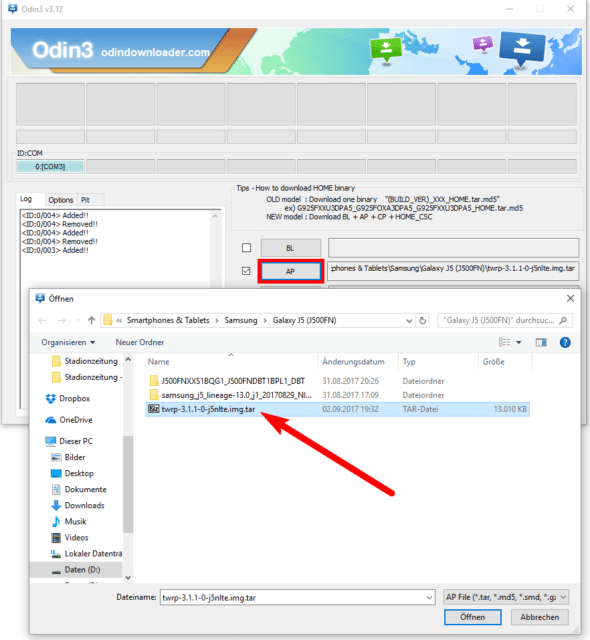This screenshot has height=640, width=590.
Task: Click the BL button in Odin3
Action: 290,248
